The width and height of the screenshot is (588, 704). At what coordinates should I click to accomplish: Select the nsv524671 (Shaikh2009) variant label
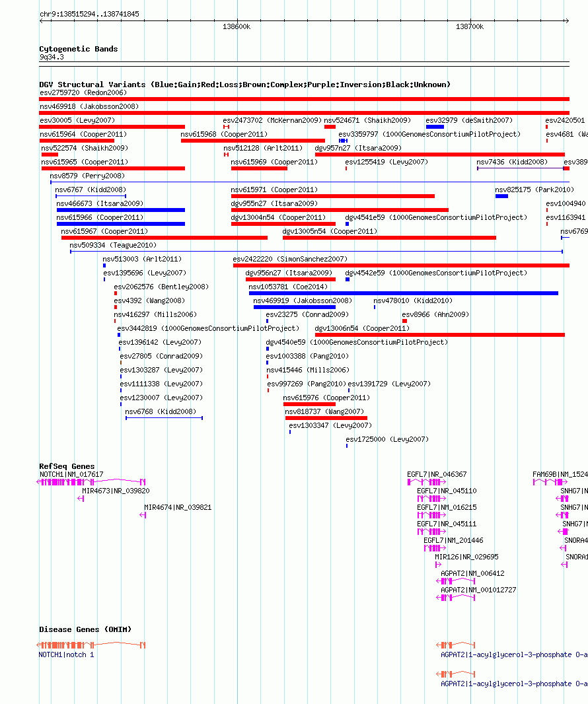[x=367, y=120]
